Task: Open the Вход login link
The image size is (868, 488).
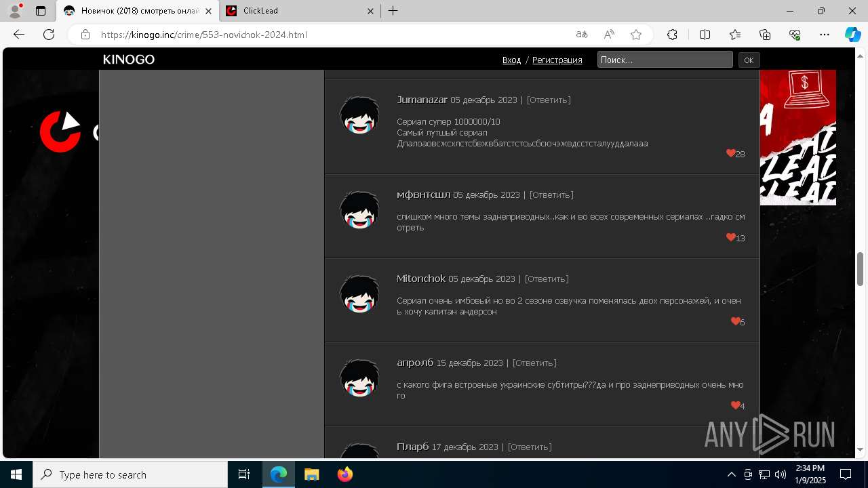Action: point(511,60)
